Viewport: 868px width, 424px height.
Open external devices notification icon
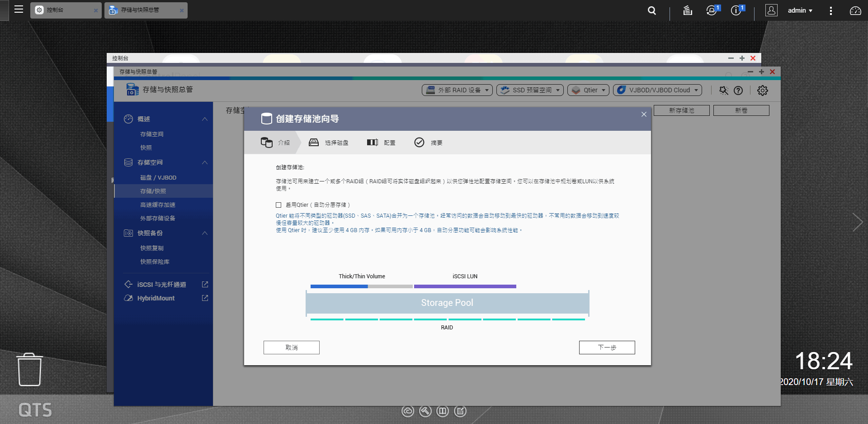(x=712, y=10)
